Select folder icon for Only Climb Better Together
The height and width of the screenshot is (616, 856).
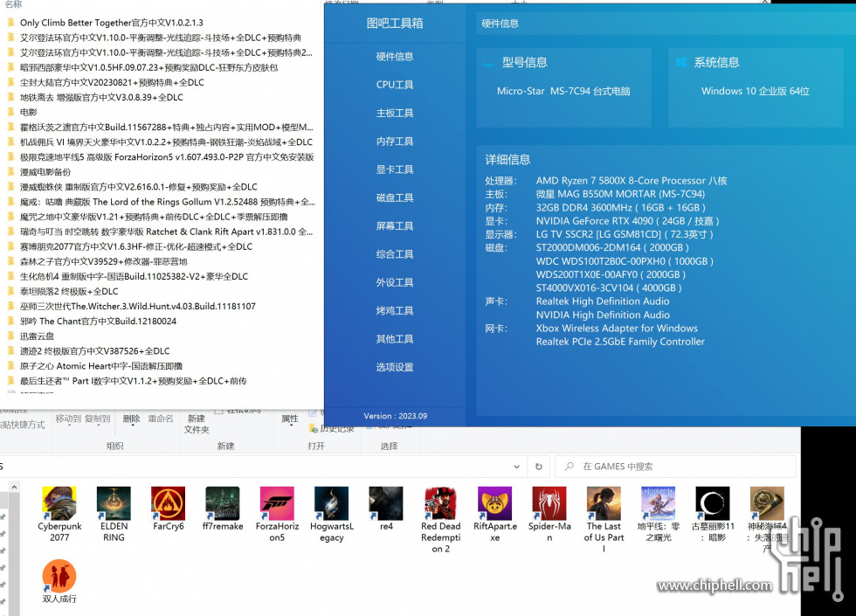[10, 23]
